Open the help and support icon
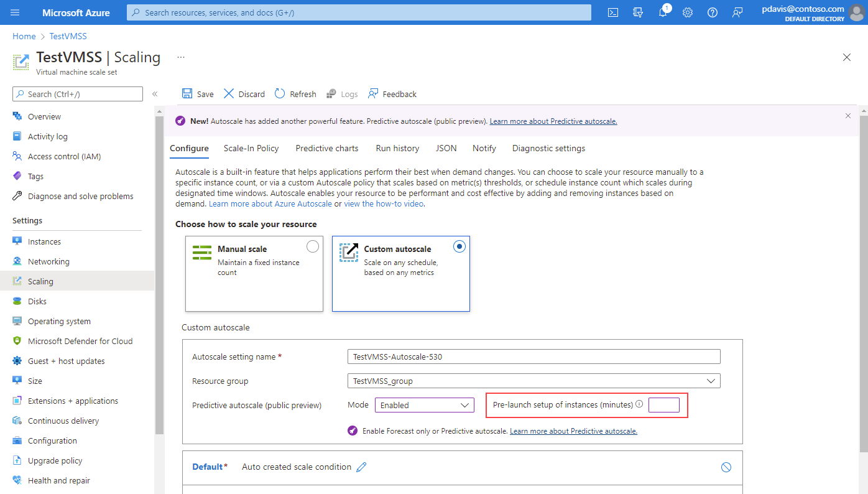 pos(712,12)
